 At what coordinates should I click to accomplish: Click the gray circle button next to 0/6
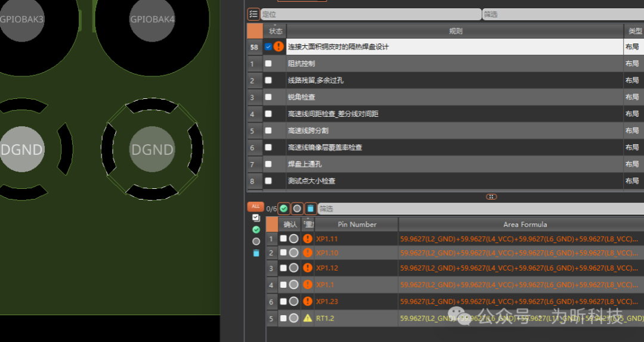pyautogui.click(x=297, y=209)
